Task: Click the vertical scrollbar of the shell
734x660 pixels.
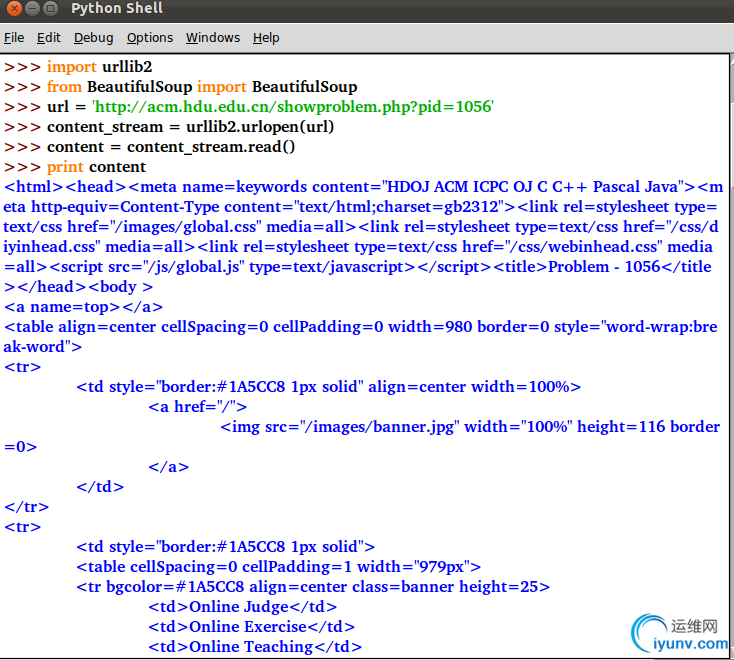Action: 732,356
